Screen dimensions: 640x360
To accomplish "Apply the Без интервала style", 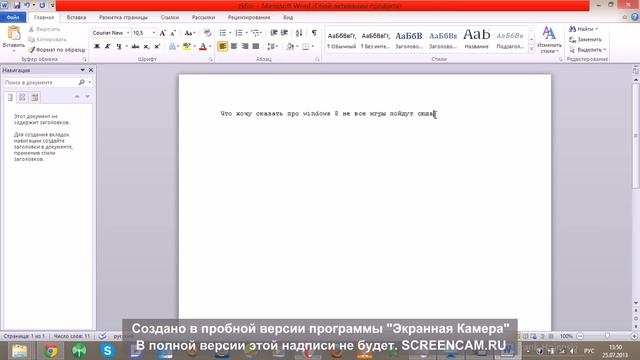I will click(x=376, y=40).
